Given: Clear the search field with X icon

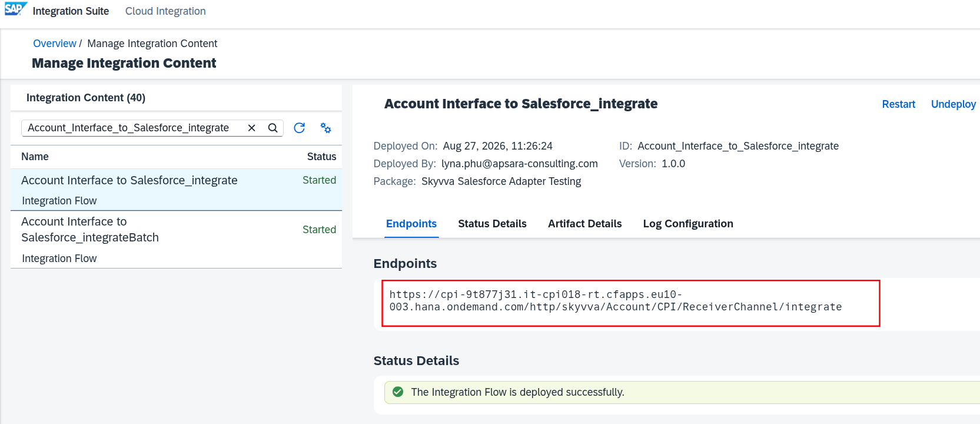Looking at the screenshot, I should (x=251, y=128).
